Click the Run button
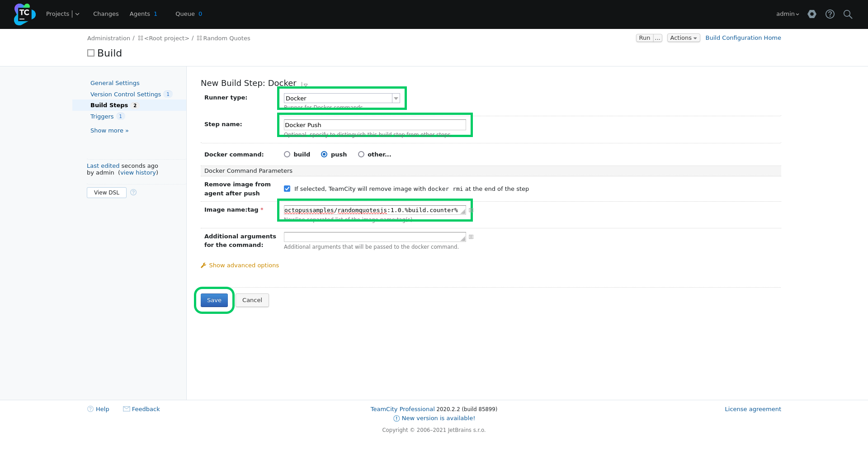The width and height of the screenshot is (868, 450). (x=645, y=38)
